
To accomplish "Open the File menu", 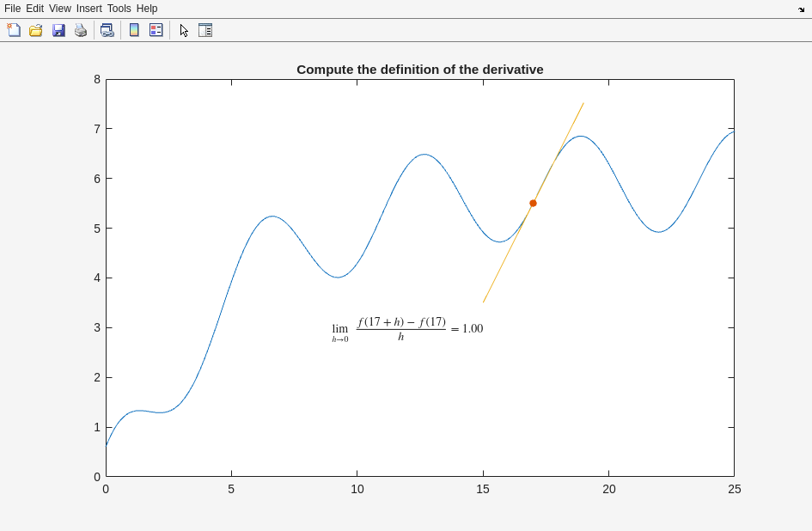I will coord(12,9).
